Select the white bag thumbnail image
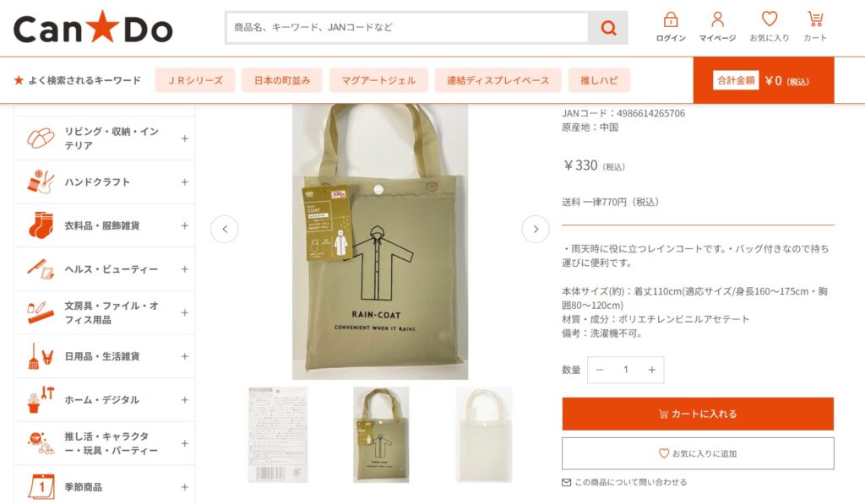Viewport: 865px width, 504px height. coord(484,435)
